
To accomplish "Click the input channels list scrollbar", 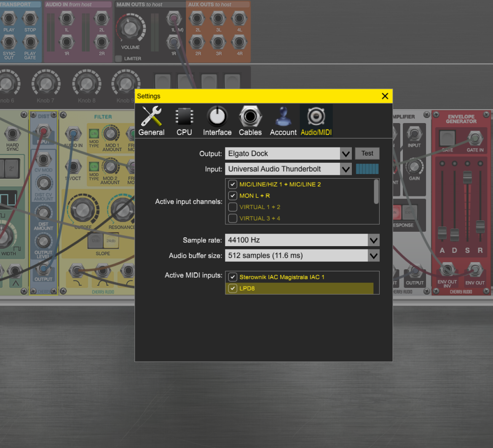I will coord(376,192).
